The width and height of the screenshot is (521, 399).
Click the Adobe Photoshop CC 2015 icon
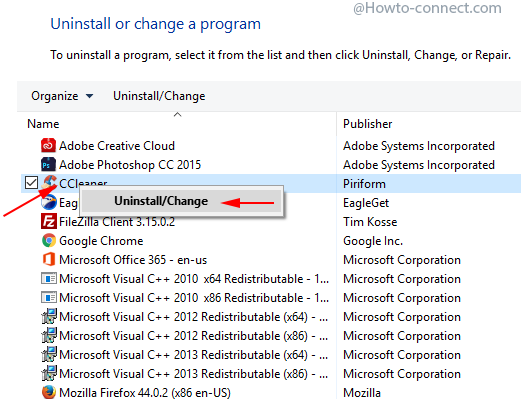coord(48,165)
